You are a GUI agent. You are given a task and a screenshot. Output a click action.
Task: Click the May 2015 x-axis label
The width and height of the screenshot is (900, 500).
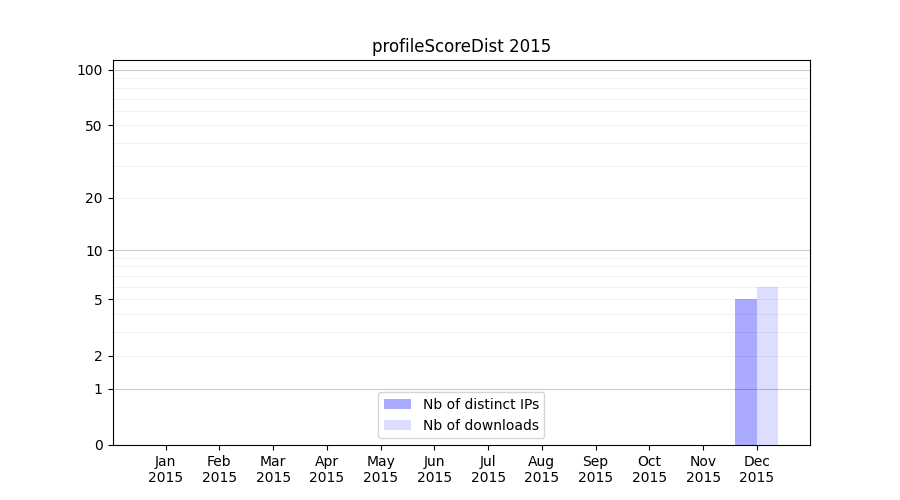380,469
